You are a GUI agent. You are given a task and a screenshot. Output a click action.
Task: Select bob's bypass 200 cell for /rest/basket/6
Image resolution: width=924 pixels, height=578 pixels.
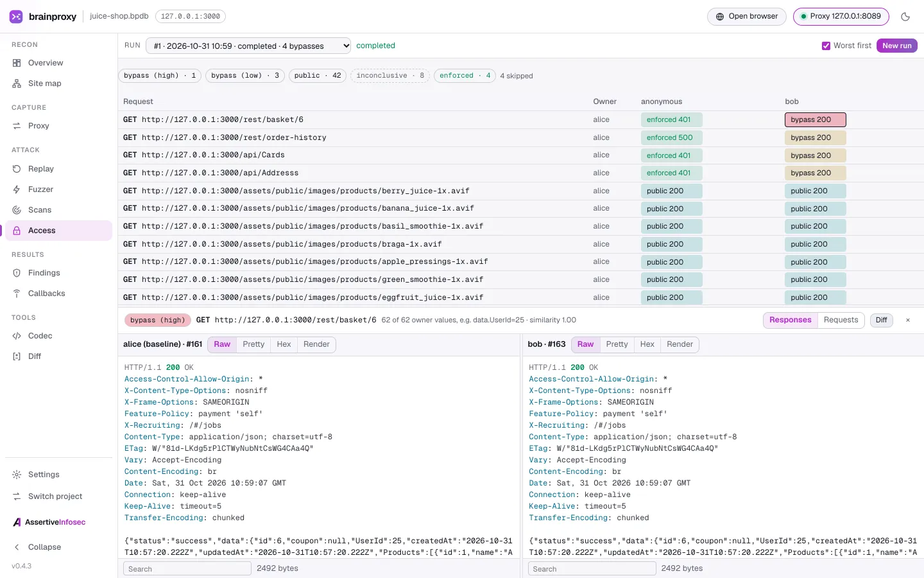815,119
